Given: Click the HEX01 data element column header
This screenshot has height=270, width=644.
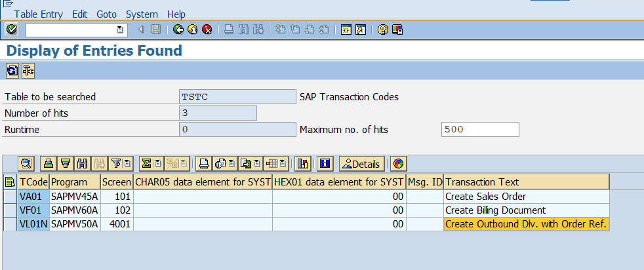Looking at the screenshot, I should click(x=339, y=182).
